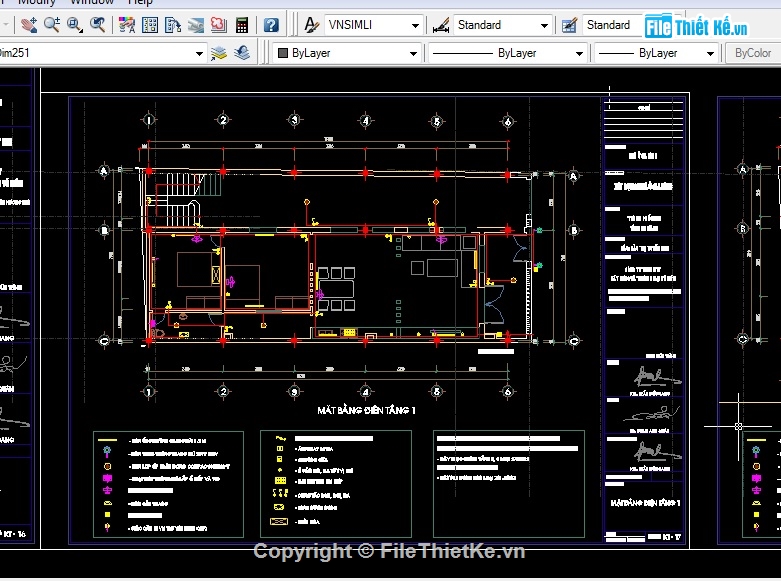
Task: Open the Markup Set Manager icon
Action: pyautogui.click(x=219, y=24)
